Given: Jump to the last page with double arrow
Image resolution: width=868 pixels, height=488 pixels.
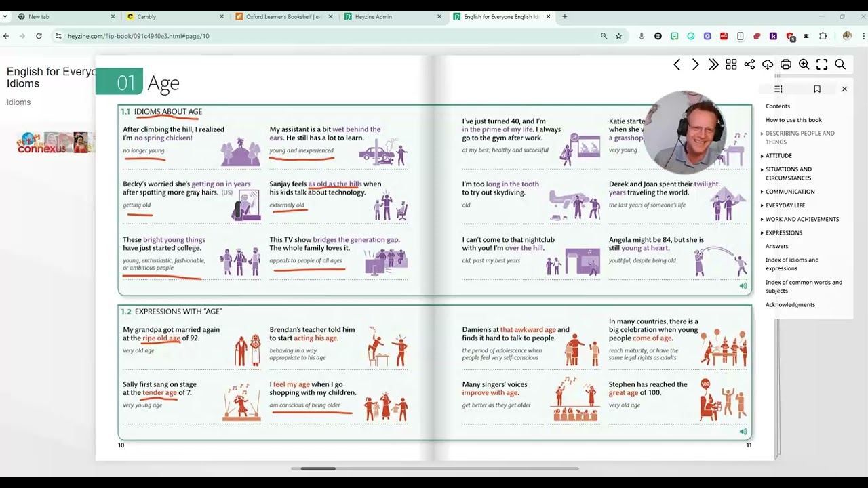Looking at the screenshot, I should tap(713, 64).
